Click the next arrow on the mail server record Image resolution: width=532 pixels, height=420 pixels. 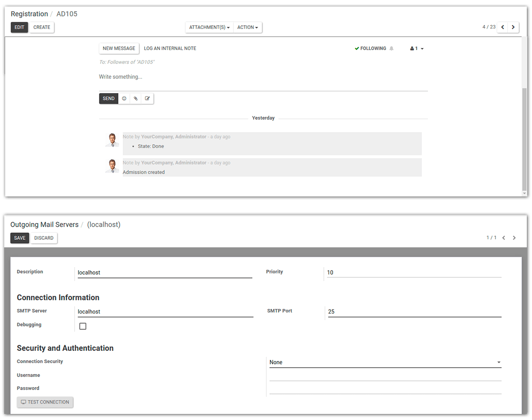pyautogui.click(x=514, y=238)
